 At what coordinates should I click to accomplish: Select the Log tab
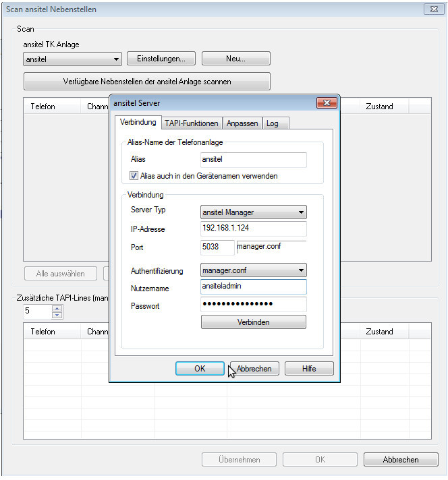coord(272,123)
